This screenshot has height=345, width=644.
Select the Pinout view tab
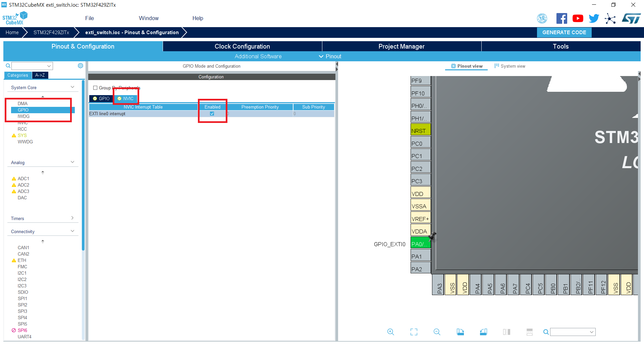click(x=467, y=66)
